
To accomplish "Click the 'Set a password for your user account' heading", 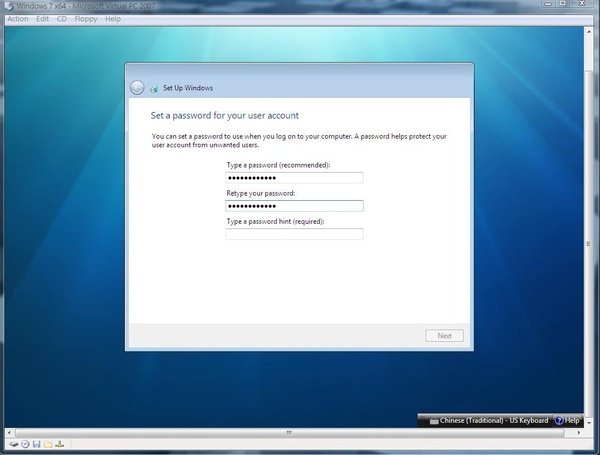I will 225,116.
